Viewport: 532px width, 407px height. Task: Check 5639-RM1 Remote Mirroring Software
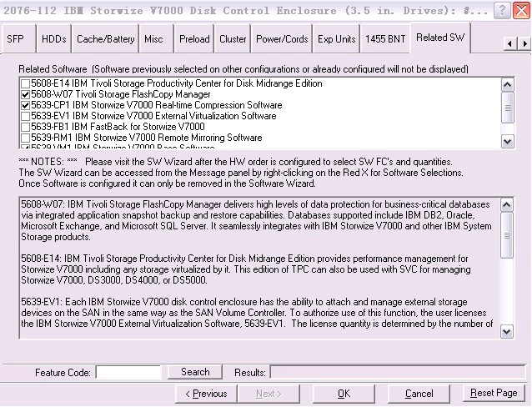coord(26,138)
